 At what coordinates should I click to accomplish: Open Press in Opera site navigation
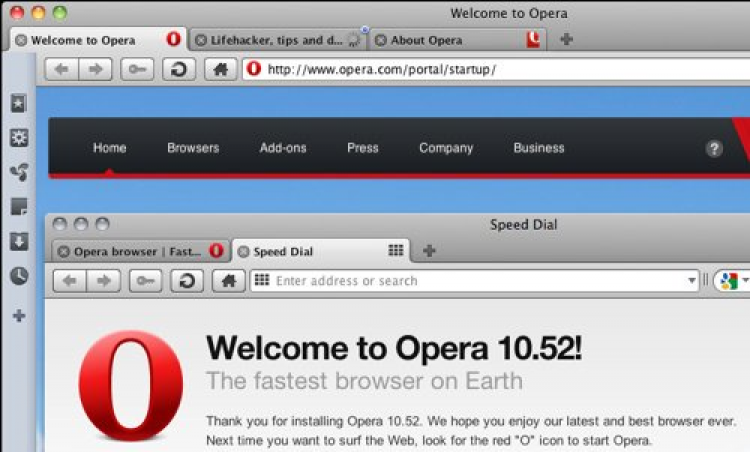pyautogui.click(x=363, y=148)
